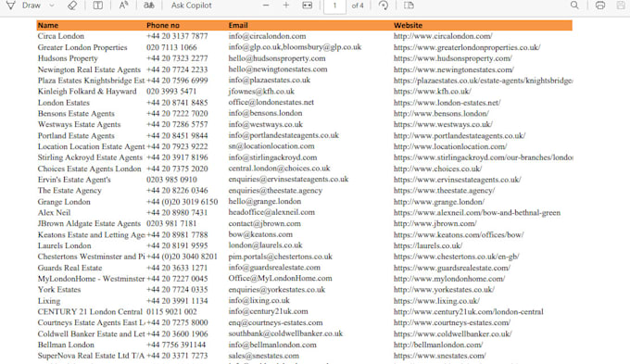
Task: Open the keatons.com/offices/bow link
Action: pyautogui.click(x=459, y=234)
